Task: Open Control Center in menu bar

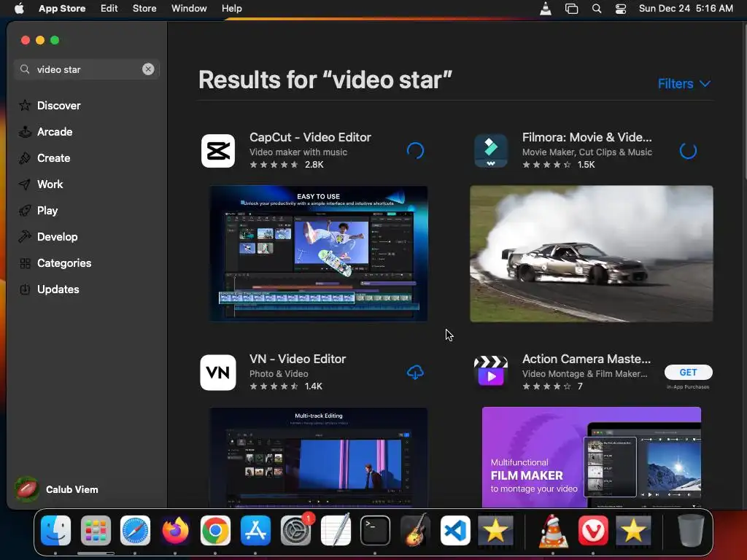Action: 621,9
